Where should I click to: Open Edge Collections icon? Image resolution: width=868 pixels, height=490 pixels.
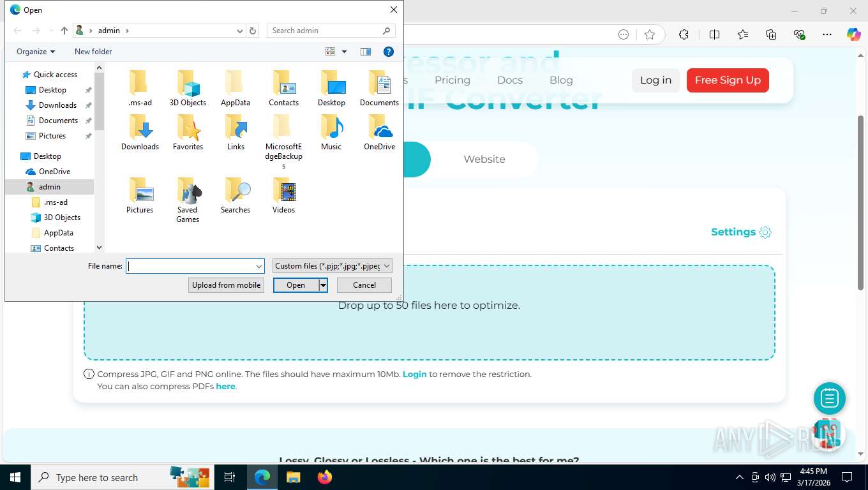771,34
